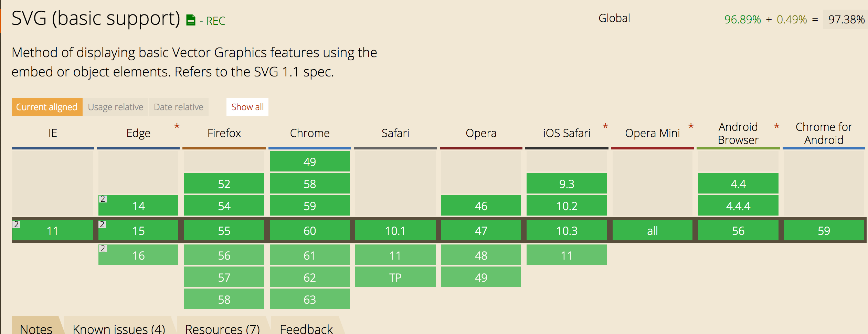
Task: Click the asterisk beside Opera Mini
Action: tap(691, 126)
